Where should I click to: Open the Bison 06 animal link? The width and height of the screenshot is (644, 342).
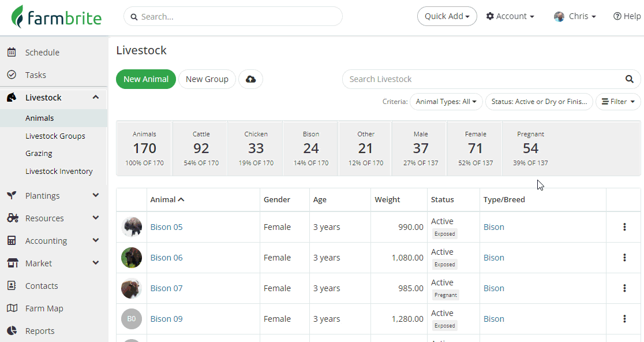tap(166, 257)
